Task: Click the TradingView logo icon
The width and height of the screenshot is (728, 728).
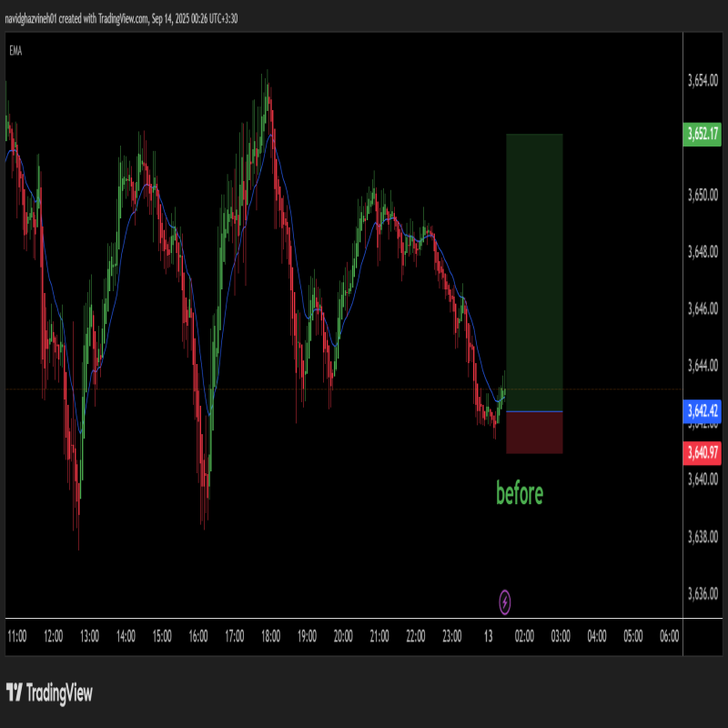Action: pyautogui.click(x=15, y=693)
